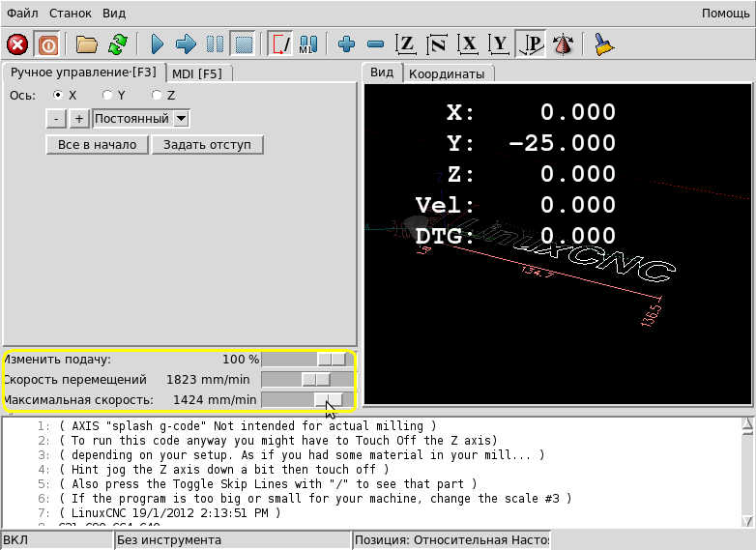This screenshot has height=550, width=756.
Task: Zoom out with the minus icon
Action: tap(376, 44)
